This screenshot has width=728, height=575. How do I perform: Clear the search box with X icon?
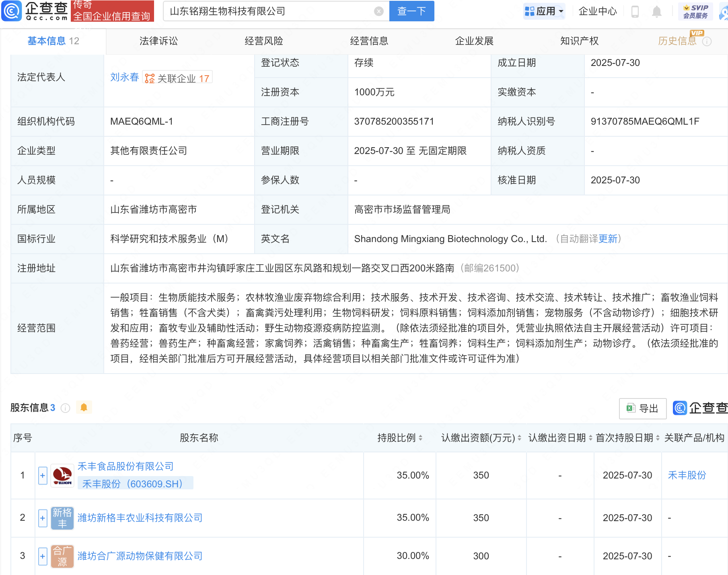[378, 11]
